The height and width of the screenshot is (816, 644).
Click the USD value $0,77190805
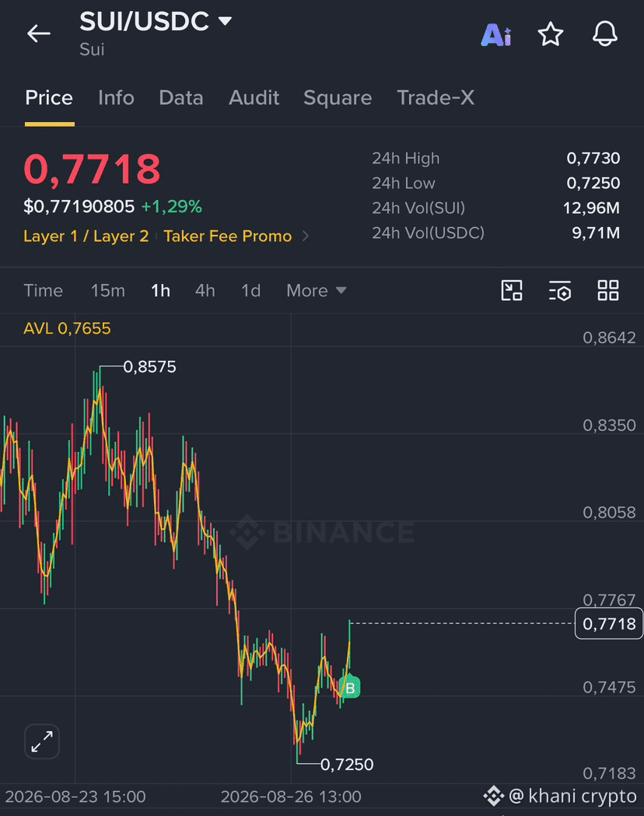click(x=79, y=207)
